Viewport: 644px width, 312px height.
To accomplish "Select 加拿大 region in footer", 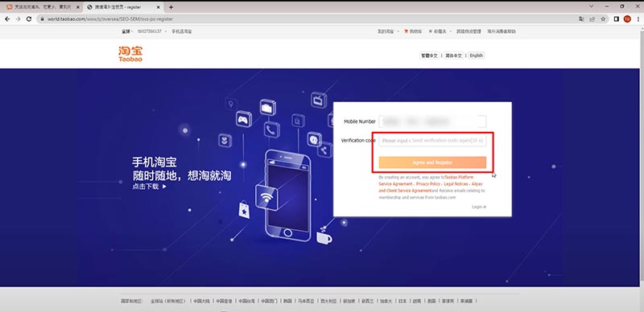I will [x=386, y=301].
